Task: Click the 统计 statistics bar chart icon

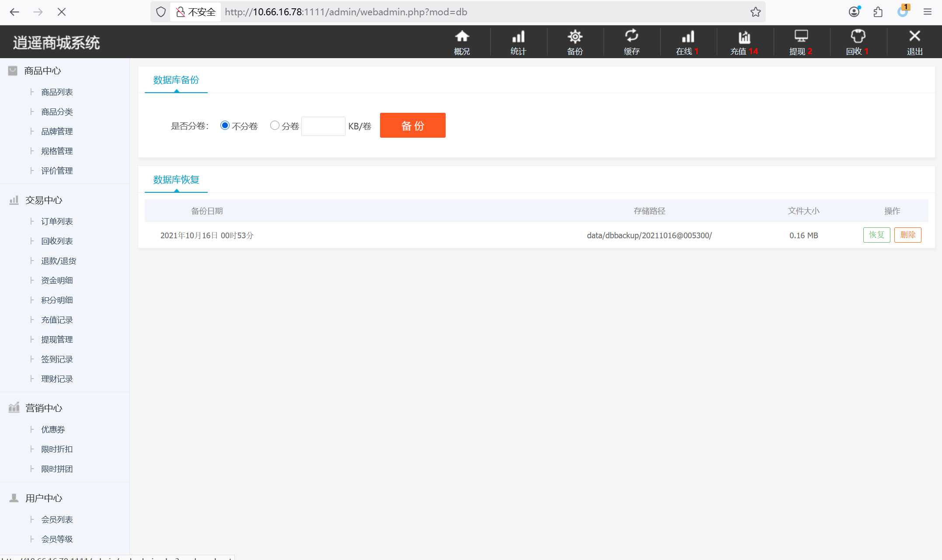Action: [518, 37]
